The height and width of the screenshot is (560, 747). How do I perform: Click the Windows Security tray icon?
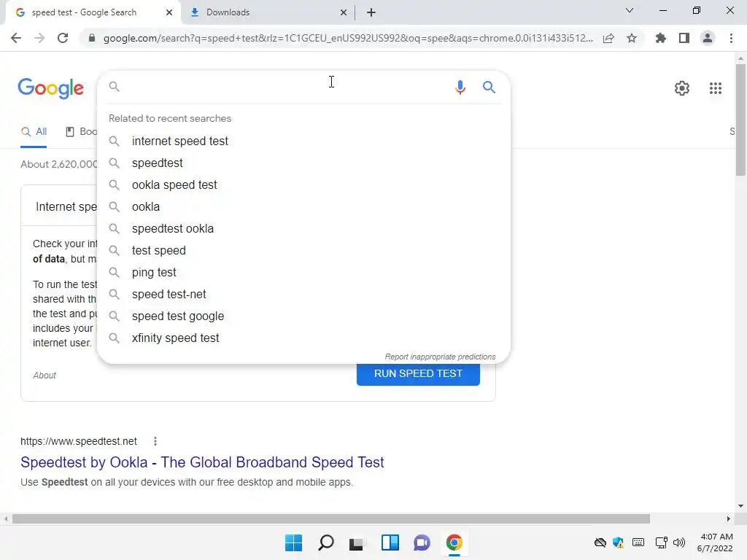619,542
